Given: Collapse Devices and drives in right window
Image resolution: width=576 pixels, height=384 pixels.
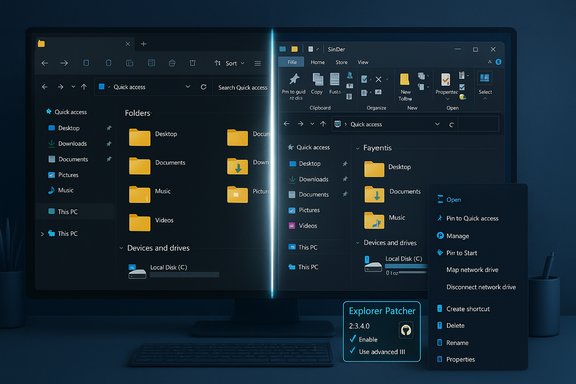Looking at the screenshot, I should click(x=357, y=243).
